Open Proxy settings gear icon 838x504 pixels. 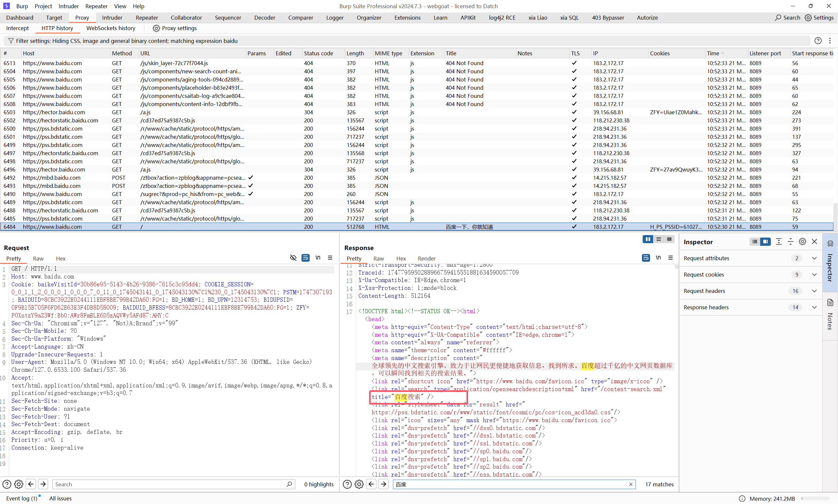pyautogui.click(x=156, y=28)
